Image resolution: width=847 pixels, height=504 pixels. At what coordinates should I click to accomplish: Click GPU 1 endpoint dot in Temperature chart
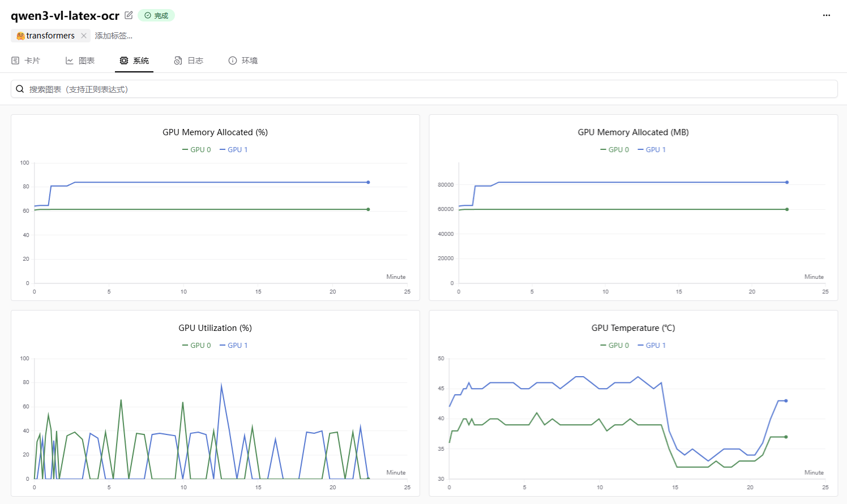(x=786, y=400)
